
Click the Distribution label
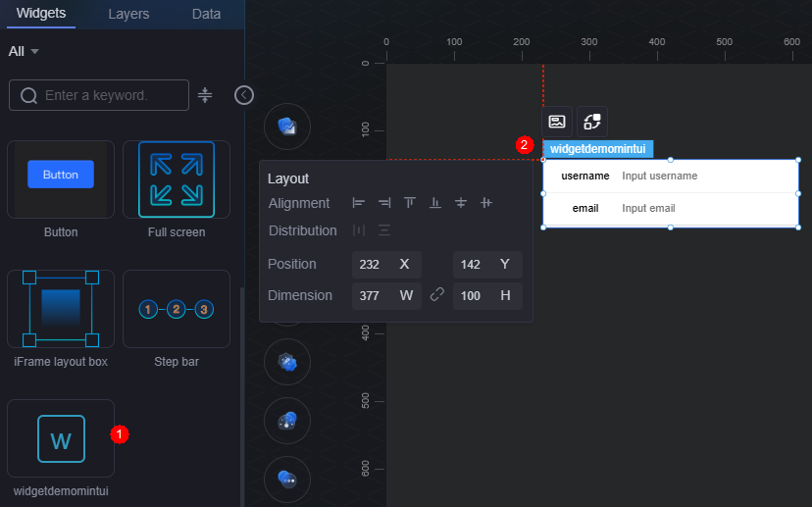302,230
